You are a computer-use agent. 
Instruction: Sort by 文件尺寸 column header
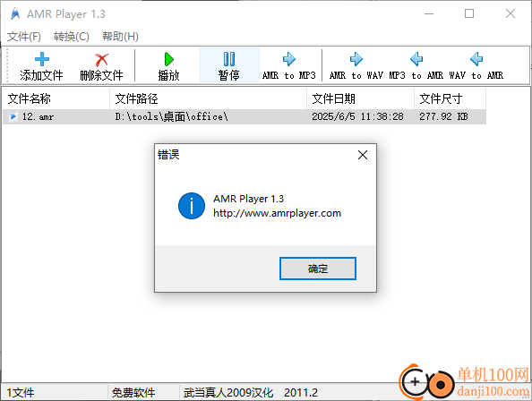pos(450,98)
